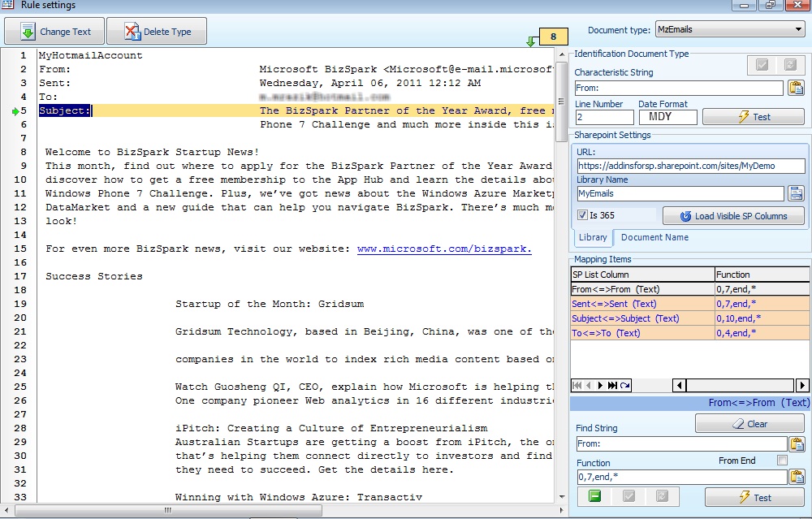812x519 pixels.
Task: Click right arrow of text pane horizontal scrollbar
Action: [x=563, y=510]
